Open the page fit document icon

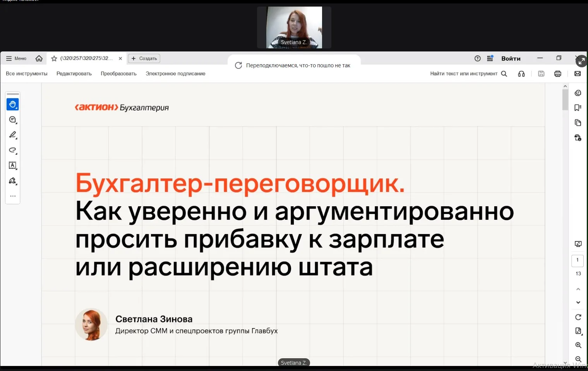(578, 331)
